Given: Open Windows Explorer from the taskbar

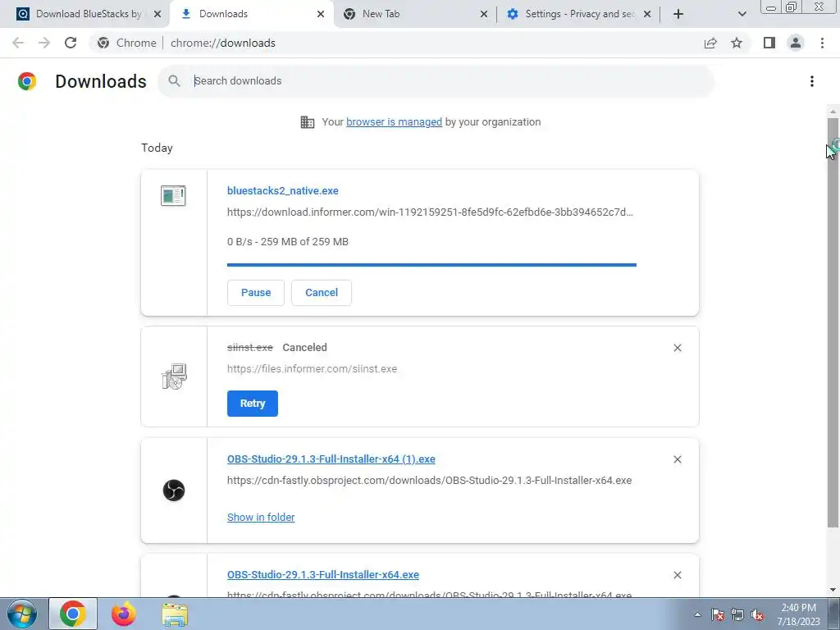Looking at the screenshot, I should (176, 614).
